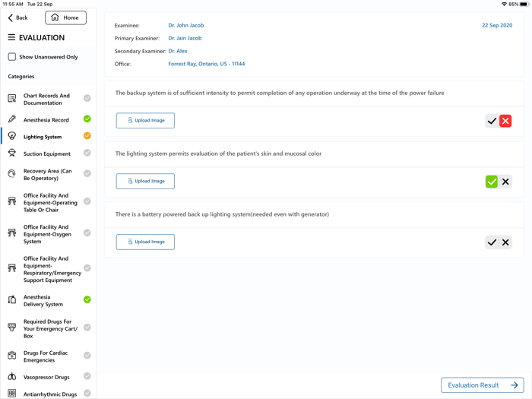Click the Emergency Cart drugs icon
Screen dimensions: 532x399
12,328
